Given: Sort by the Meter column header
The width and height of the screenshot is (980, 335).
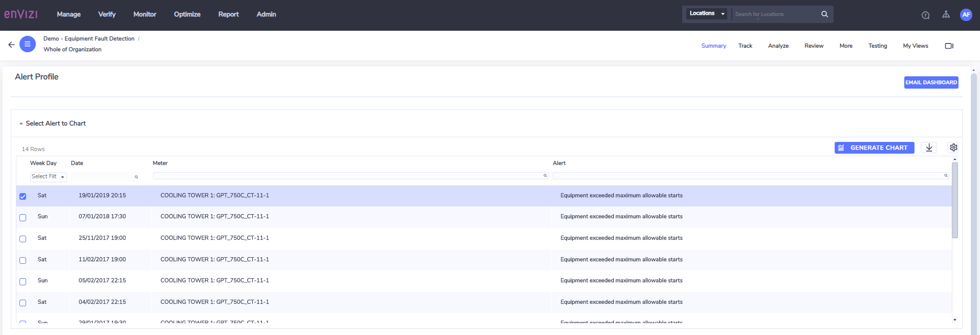Looking at the screenshot, I should 160,163.
